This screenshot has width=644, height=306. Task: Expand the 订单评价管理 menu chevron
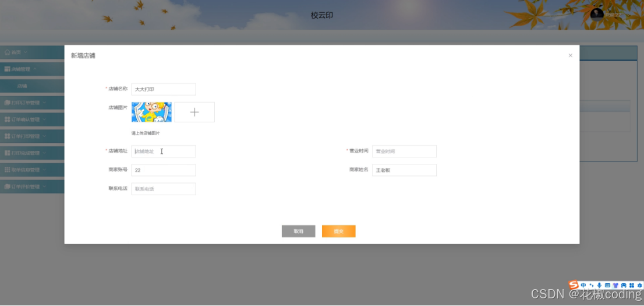point(44,187)
